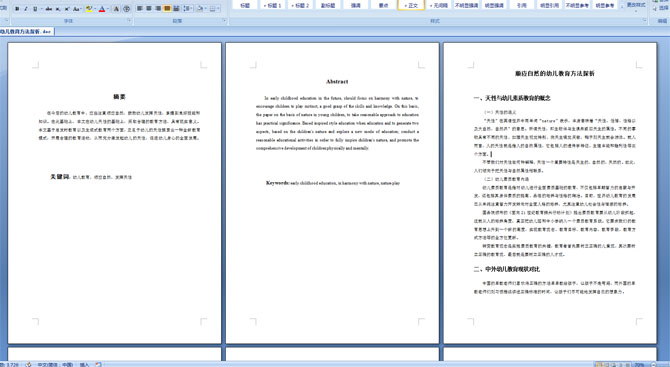The width and height of the screenshot is (670, 367).
Task: Click 更改样式 change styles button
Action: 636,5
